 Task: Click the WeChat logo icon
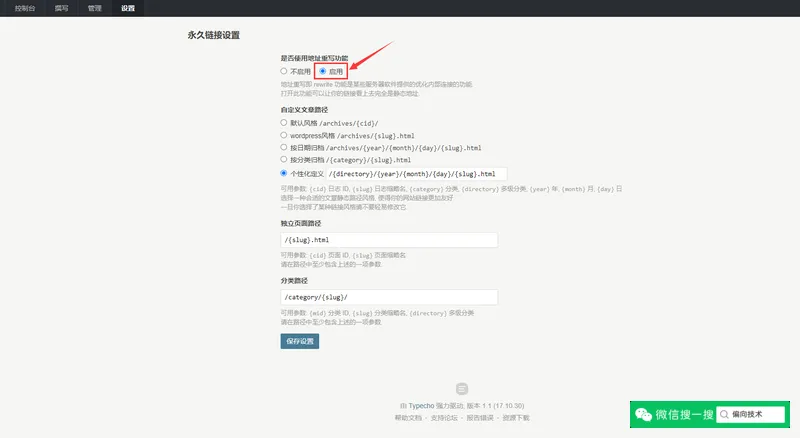pyautogui.click(x=643, y=414)
